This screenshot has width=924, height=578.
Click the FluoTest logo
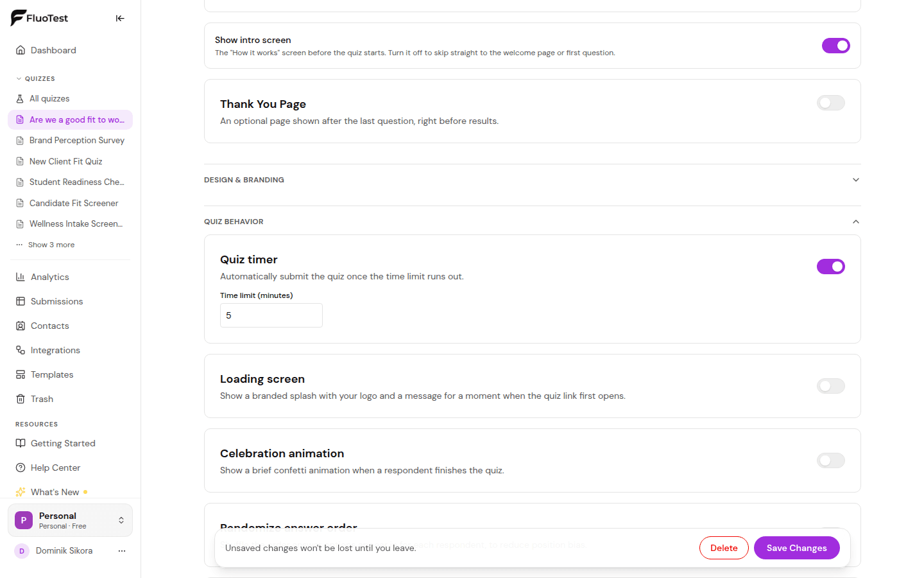[39, 18]
